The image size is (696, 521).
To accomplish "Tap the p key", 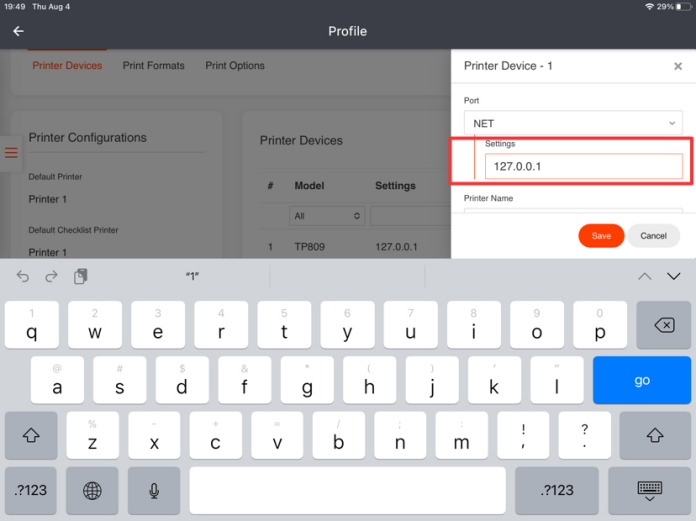I will click(600, 325).
